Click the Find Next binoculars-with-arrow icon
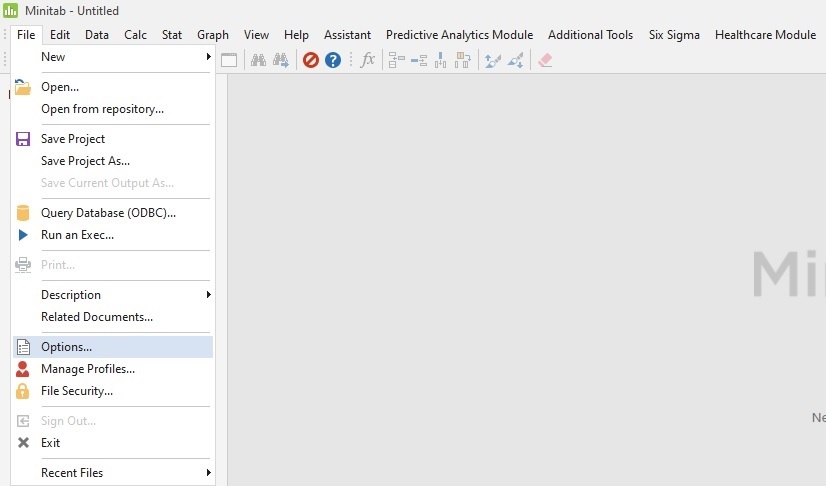The height and width of the screenshot is (486, 826). [281, 60]
